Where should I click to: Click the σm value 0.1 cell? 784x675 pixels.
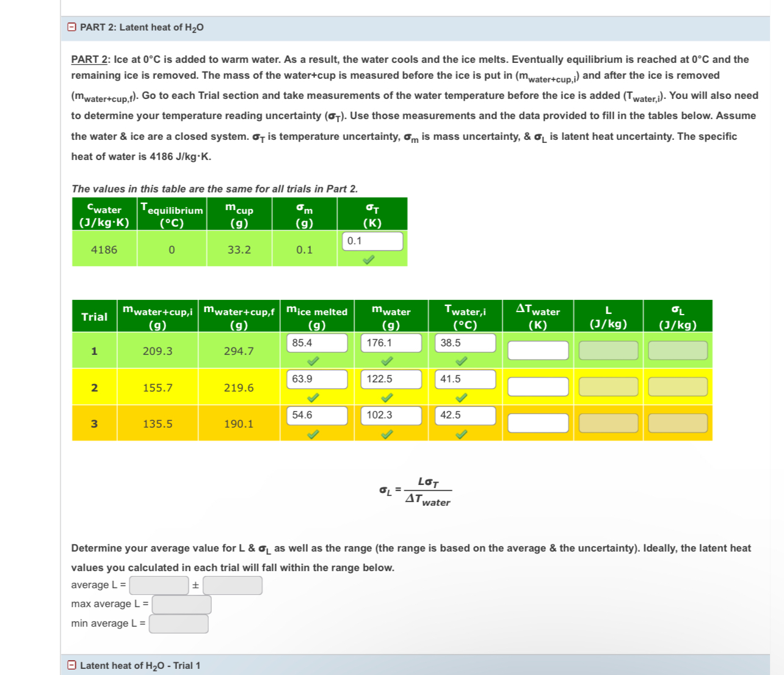[x=305, y=249]
